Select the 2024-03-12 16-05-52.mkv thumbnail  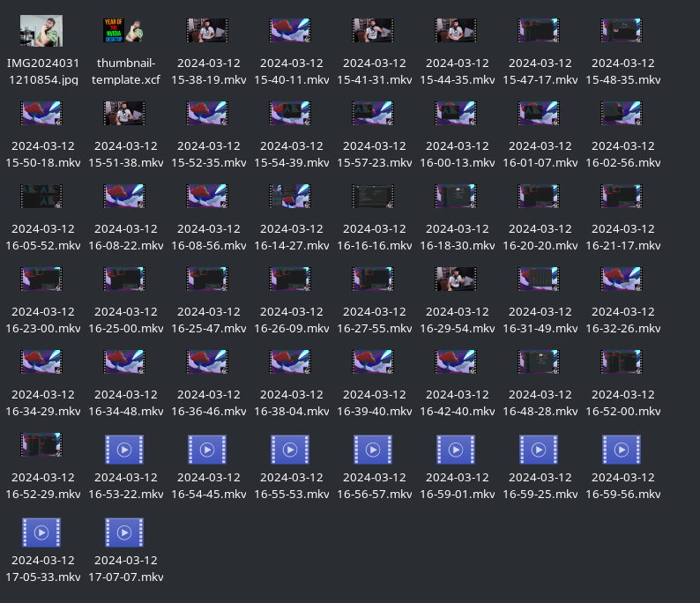[41, 196]
